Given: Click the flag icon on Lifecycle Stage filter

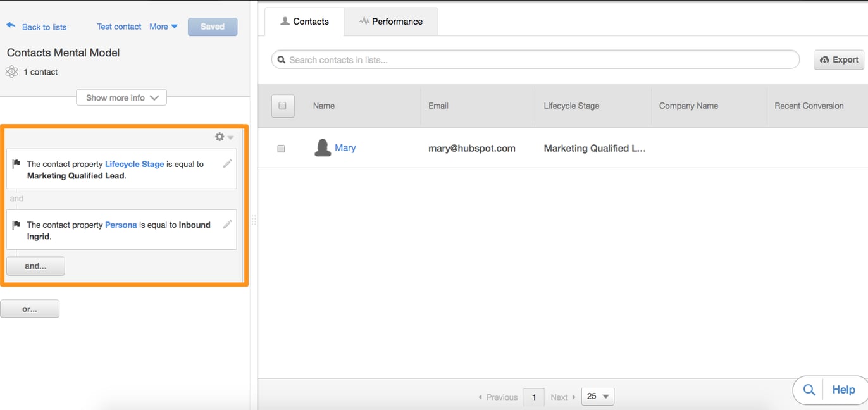Looking at the screenshot, I should coord(16,164).
